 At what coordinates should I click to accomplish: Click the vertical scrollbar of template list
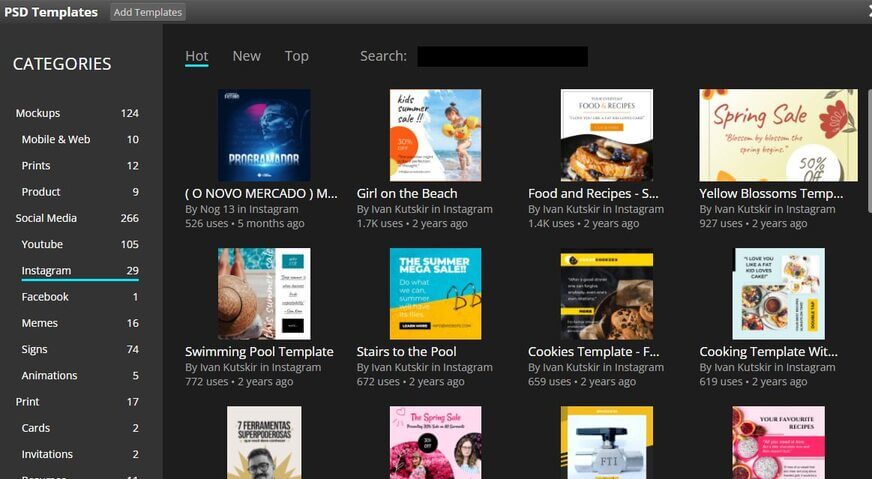tap(869, 150)
